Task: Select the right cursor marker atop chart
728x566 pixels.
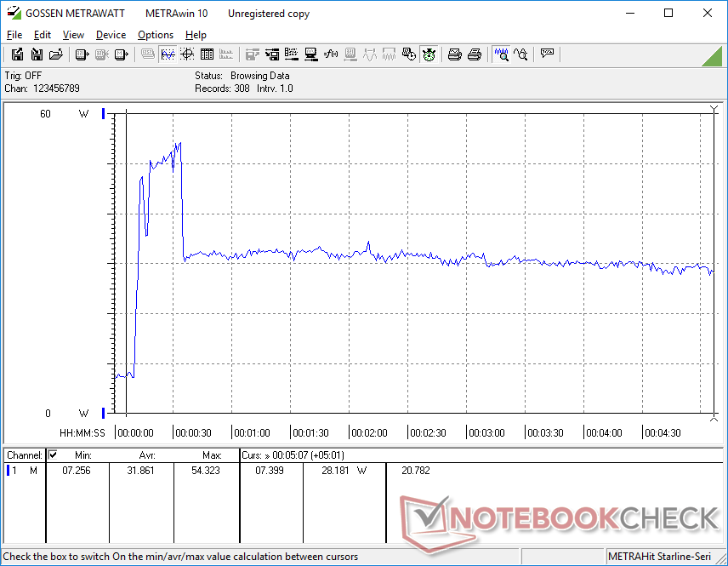Action: tap(714, 109)
